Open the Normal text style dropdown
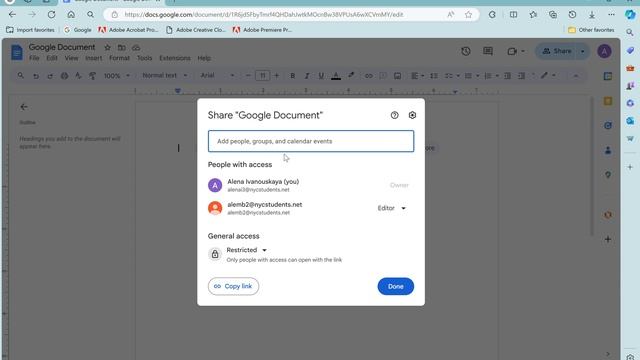Image resolution: width=640 pixels, height=360 pixels. (164, 76)
